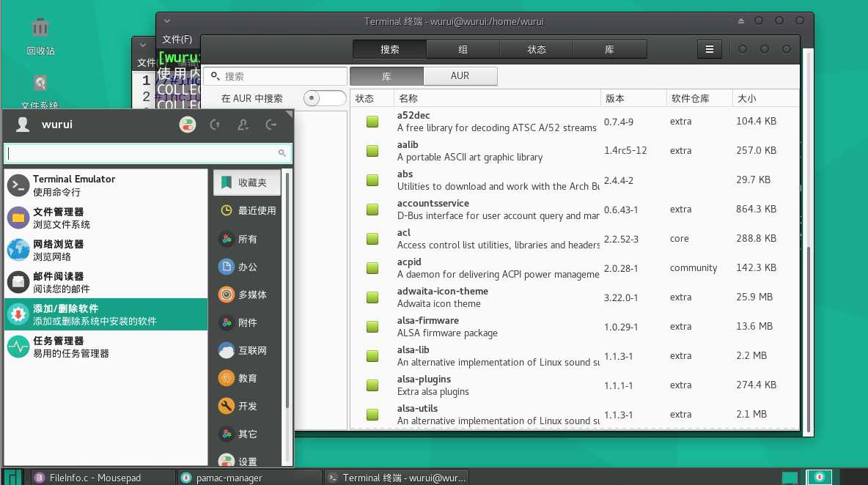Click the pamac package search field
Viewport: 868px width, 485px height.
pos(275,76)
